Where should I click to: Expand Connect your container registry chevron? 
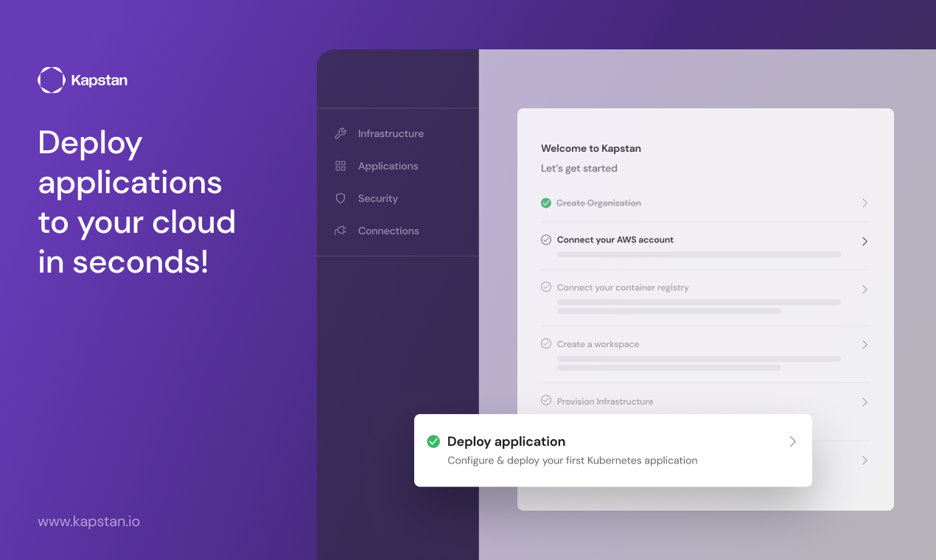coord(865,290)
